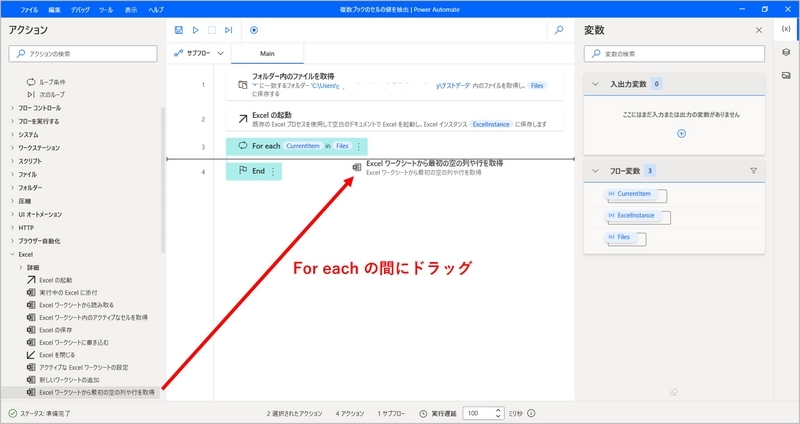Select the Excel の起動 step in flow
This screenshot has height=424, width=800.
pyautogui.click(x=395, y=119)
